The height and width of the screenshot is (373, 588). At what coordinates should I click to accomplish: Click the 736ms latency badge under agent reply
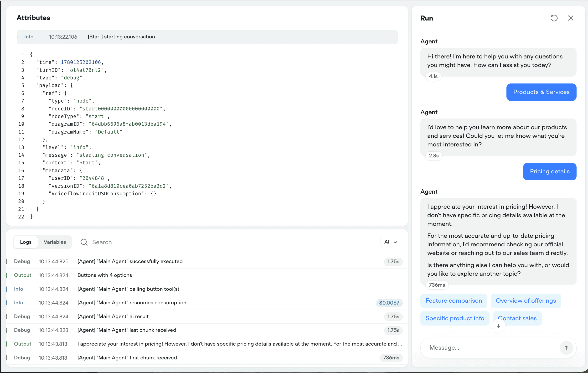pyautogui.click(x=437, y=285)
